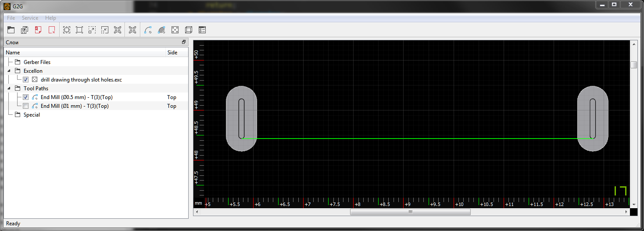
Task: Open the File menu
Action: [x=11, y=18]
